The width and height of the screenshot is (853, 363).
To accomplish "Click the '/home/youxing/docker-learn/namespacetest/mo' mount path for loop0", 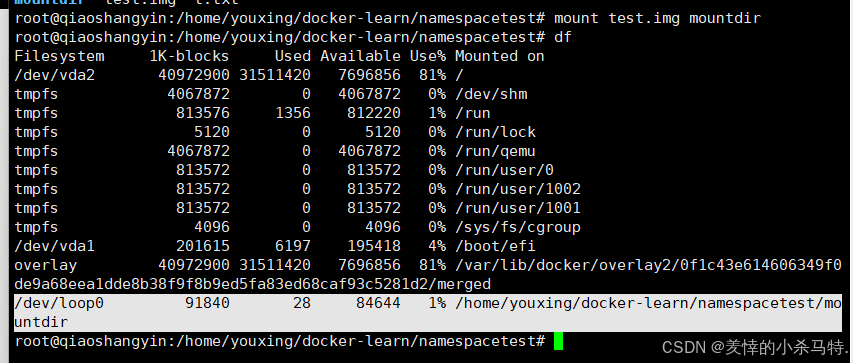I will (x=648, y=303).
